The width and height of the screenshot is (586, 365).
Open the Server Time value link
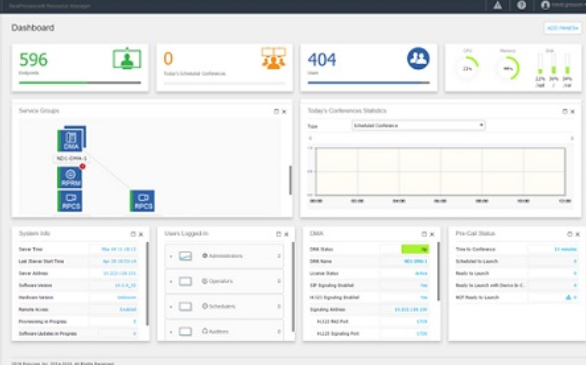click(118, 249)
